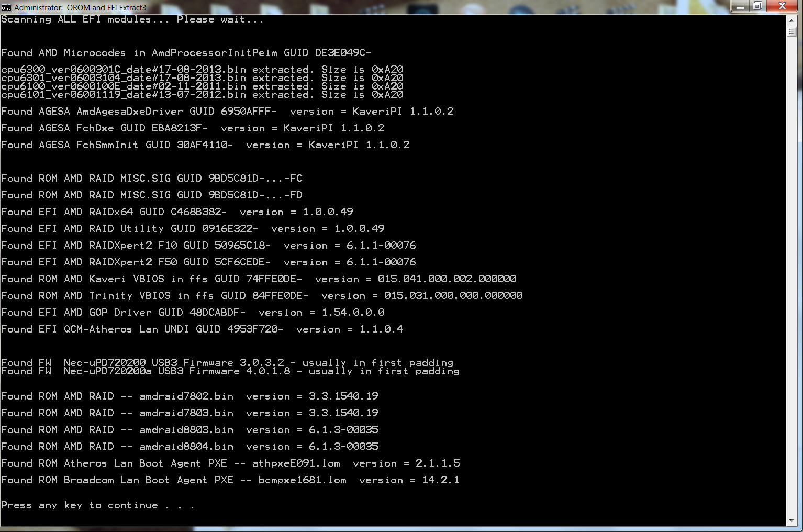Screen dimensions: 803x532
Task: Click the 'Nec-uPD720200 USB3 Firmware 3.0.3.2' line
Action: (227, 362)
